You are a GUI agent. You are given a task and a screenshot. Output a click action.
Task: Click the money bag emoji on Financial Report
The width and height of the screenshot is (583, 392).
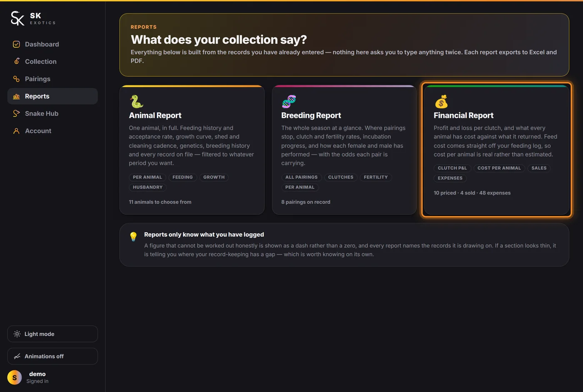coord(441,101)
